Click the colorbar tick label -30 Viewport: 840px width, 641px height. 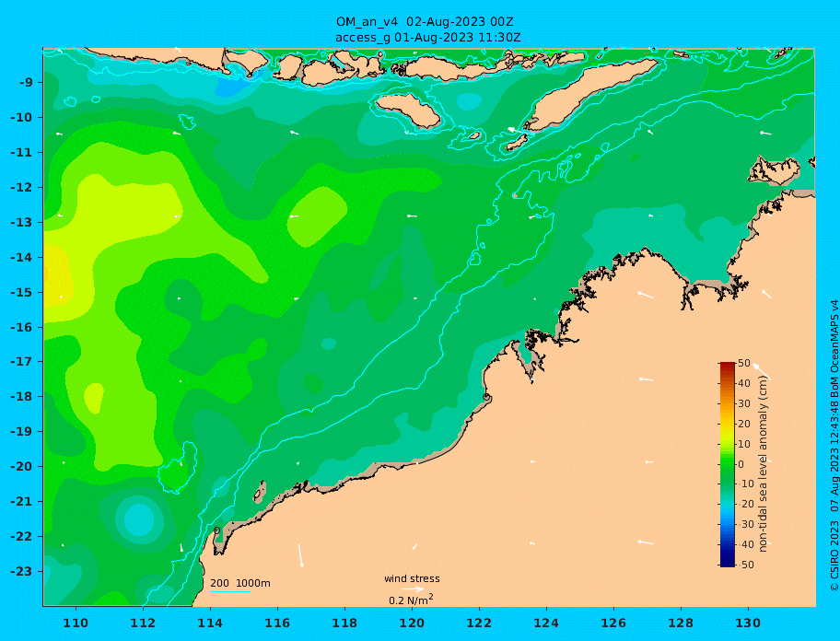pos(744,524)
